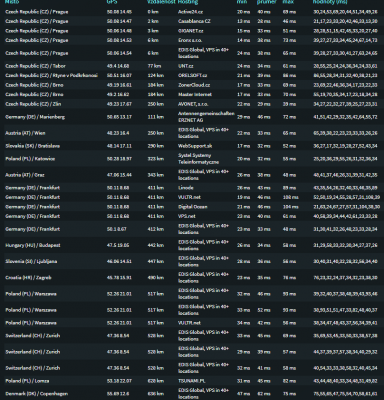Select VULTR.net in the Warszawa row
This screenshot has width=384, height=400.
click(189, 323)
